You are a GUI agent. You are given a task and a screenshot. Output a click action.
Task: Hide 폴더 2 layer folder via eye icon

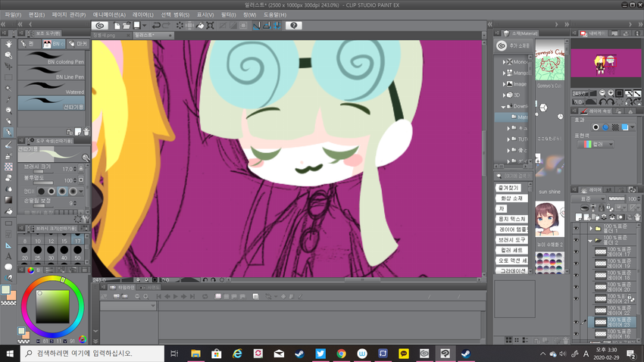tap(576, 240)
